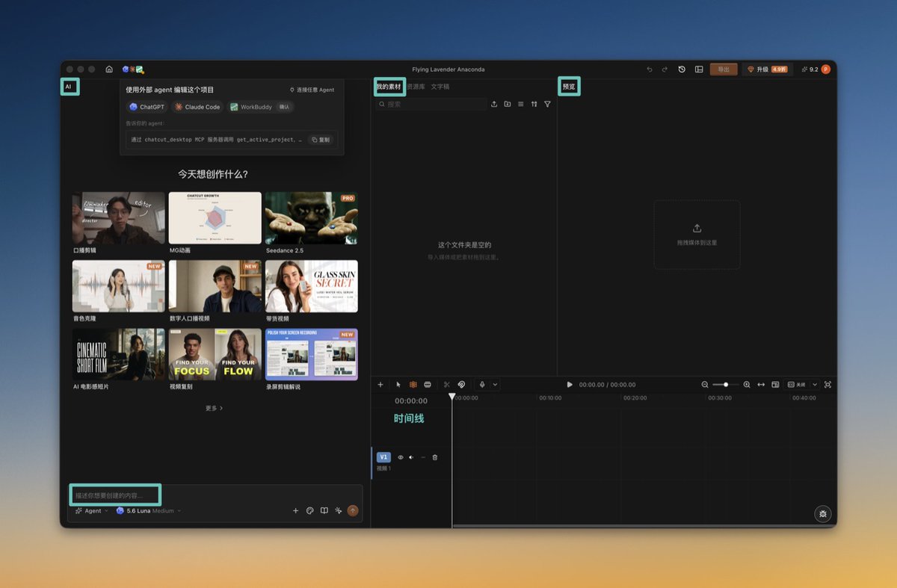This screenshot has width=897, height=588.
Task: Split the clip with the scissors tool
Action: (x=447, y=385)
